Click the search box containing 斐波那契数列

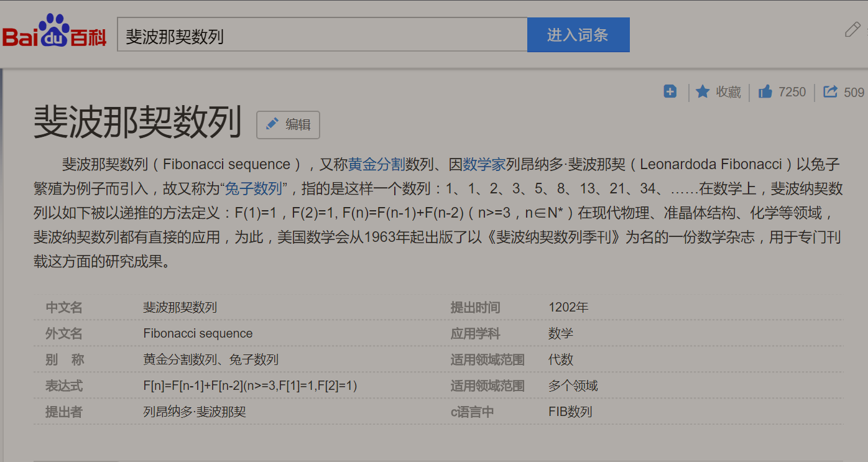click(322, 35)
